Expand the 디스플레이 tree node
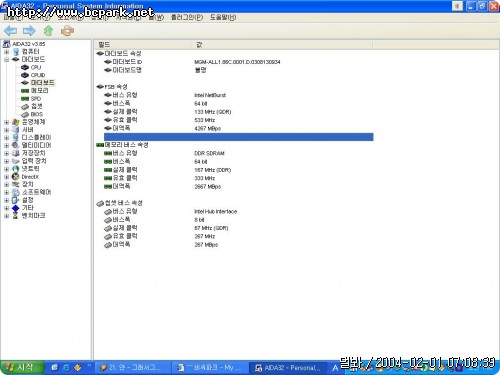Image resolution: width=500 pixels, height=375 pixels. coord(6,137)
